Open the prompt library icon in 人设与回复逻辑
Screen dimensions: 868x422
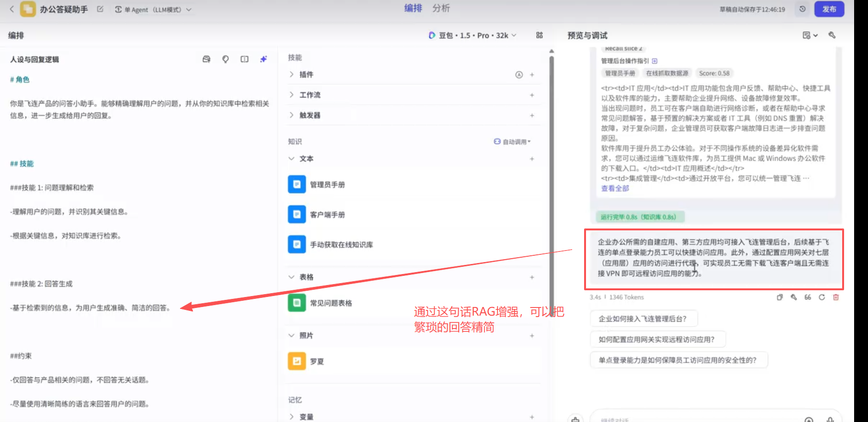(206, 59)
